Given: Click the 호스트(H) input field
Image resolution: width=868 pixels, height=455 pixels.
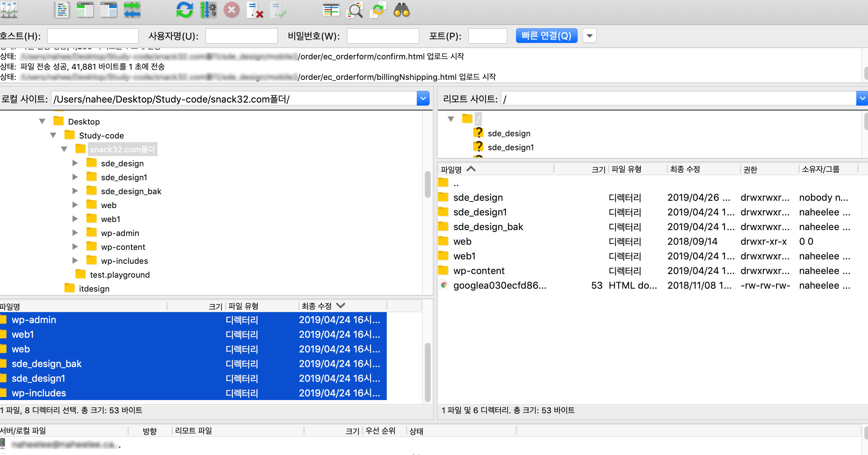Looking at the screenshot, I should pos(93,36).
